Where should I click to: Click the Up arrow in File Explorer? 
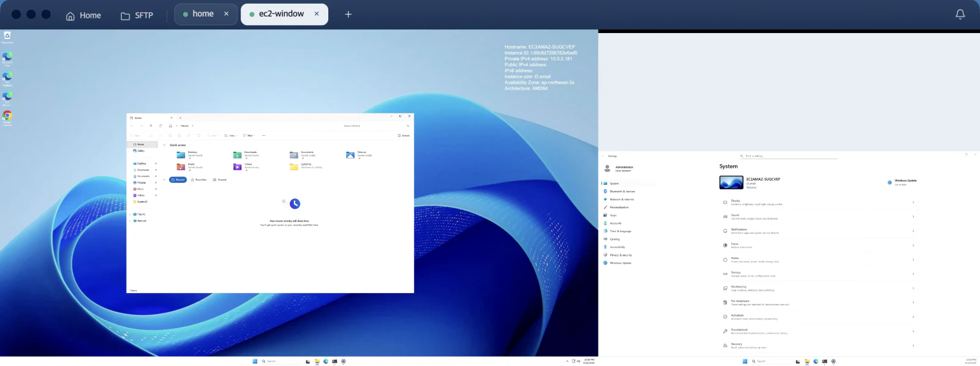[x=151, y=125]
